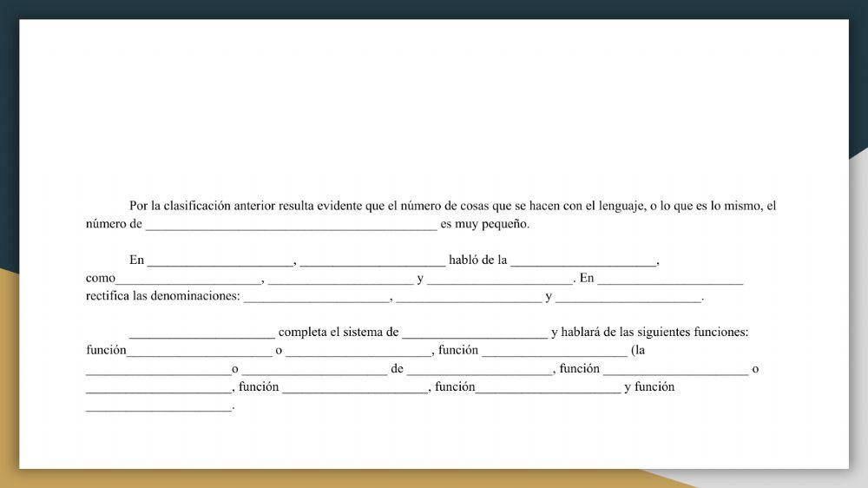Focus the first blank after "rectifica las denominaciones:"
Viewport: 868px width, 488px height.
(317, 297)
